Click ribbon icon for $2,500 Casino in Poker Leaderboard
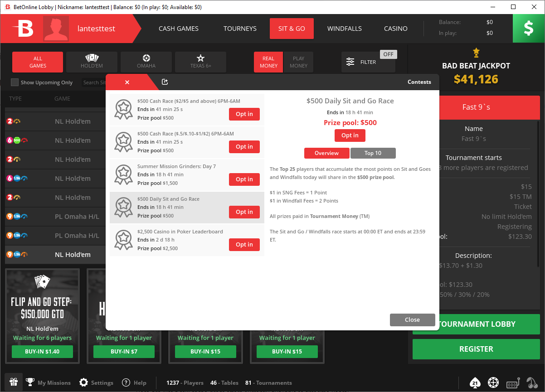The height and width of the screenshot is (392, 545). point(123,240)
